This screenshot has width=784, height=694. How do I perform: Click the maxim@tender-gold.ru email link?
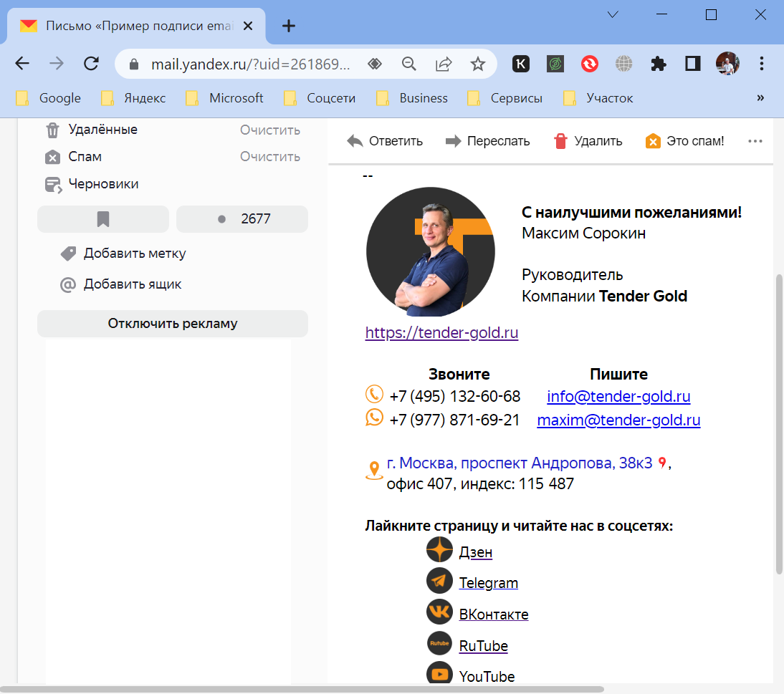618,420
